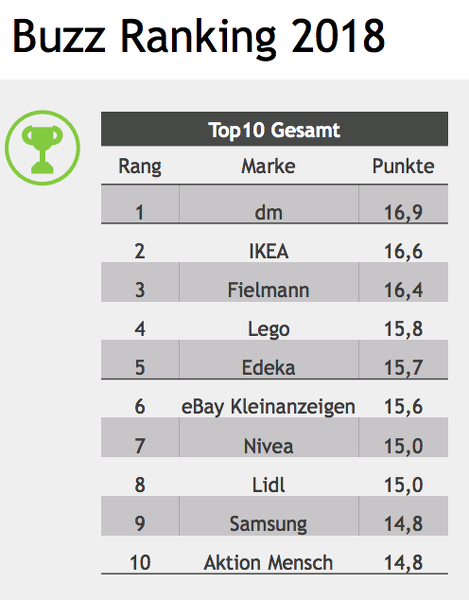
Task: Select the Buzz Ranking 2018 title
Action: click(199, 37)
